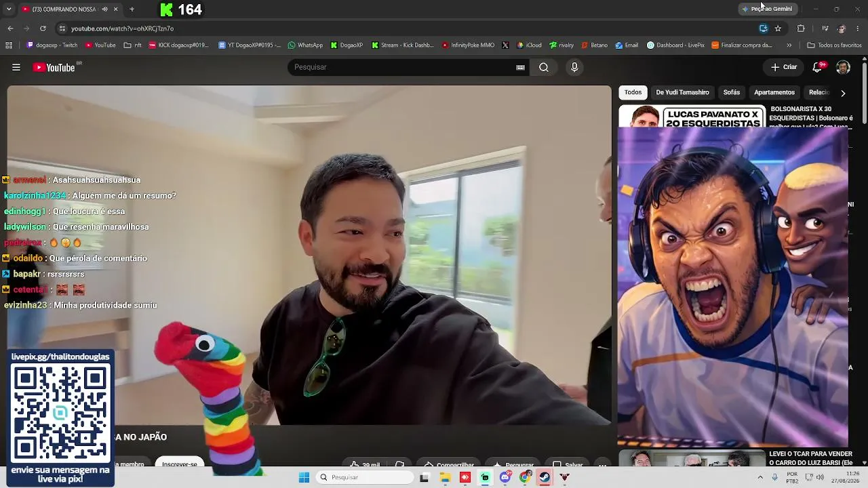Viewport: 868px width, 488px height.
Task: Open Task View on the taskbar
Action: coord(425,477)
